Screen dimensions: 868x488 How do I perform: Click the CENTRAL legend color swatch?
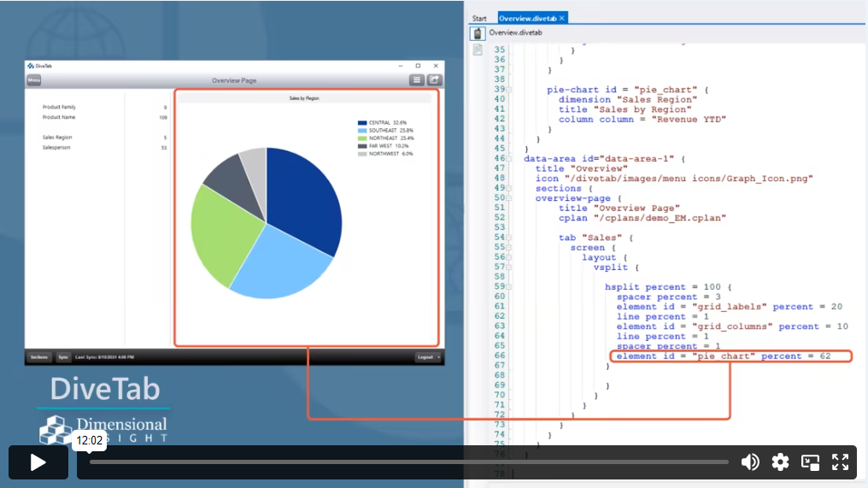362,122
